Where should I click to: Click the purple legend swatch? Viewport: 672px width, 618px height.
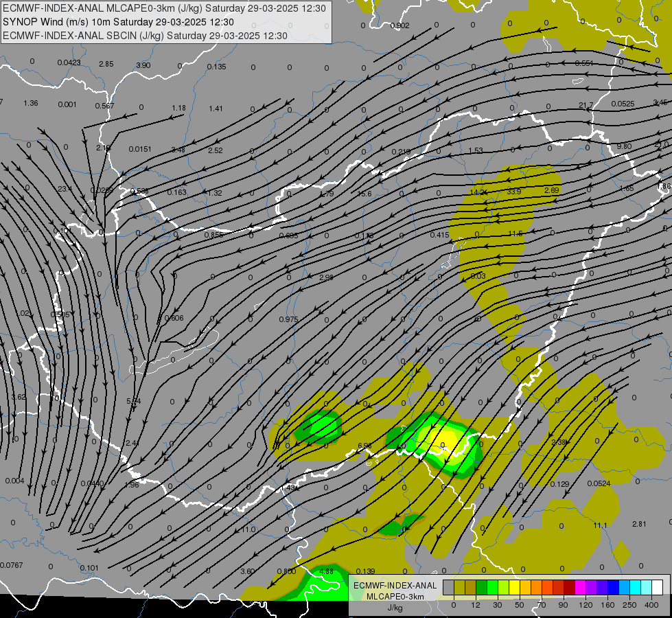[592, 587]
